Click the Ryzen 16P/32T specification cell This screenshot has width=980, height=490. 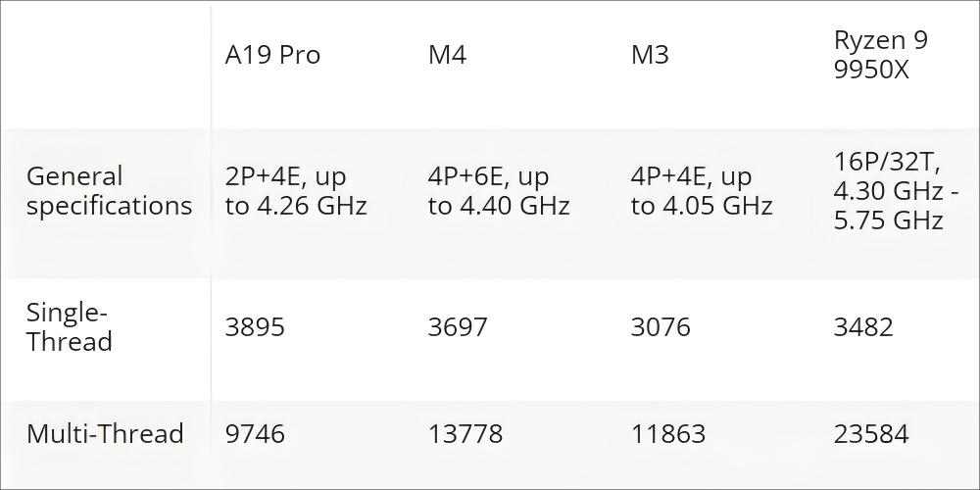897,191
